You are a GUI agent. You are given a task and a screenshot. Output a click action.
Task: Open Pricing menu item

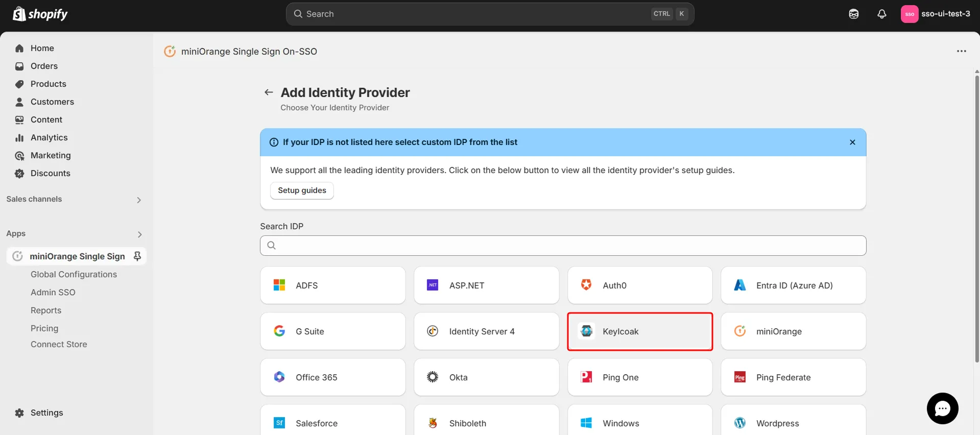tap(44, 328)
